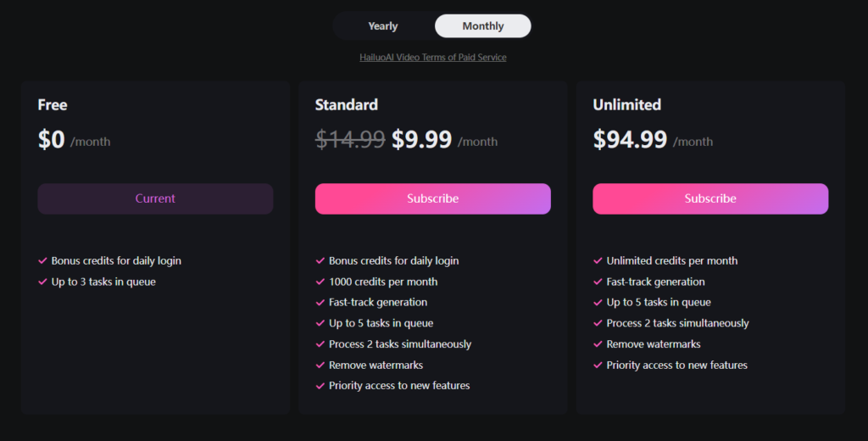Click checkmark beside Unlimited's Process 2 tasks simultaneously
This screenshot has height=441, width=868.
tap(598, 323)
